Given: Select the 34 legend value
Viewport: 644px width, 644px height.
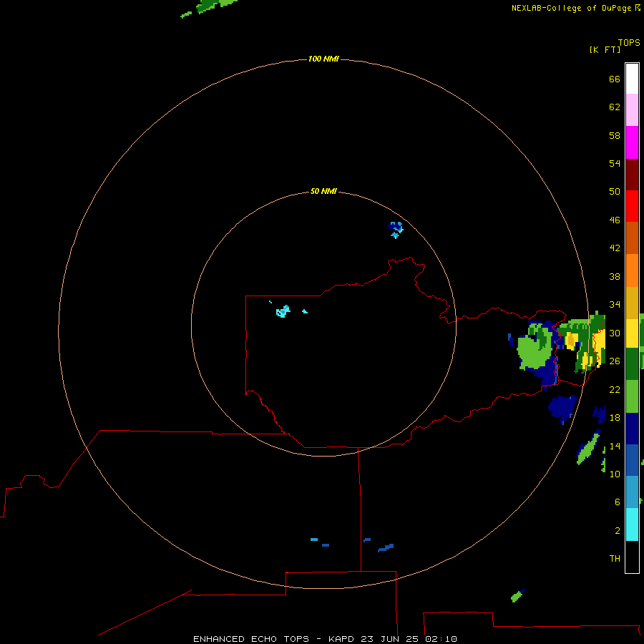Looking at the screenshot, I should tap(615, 304).
